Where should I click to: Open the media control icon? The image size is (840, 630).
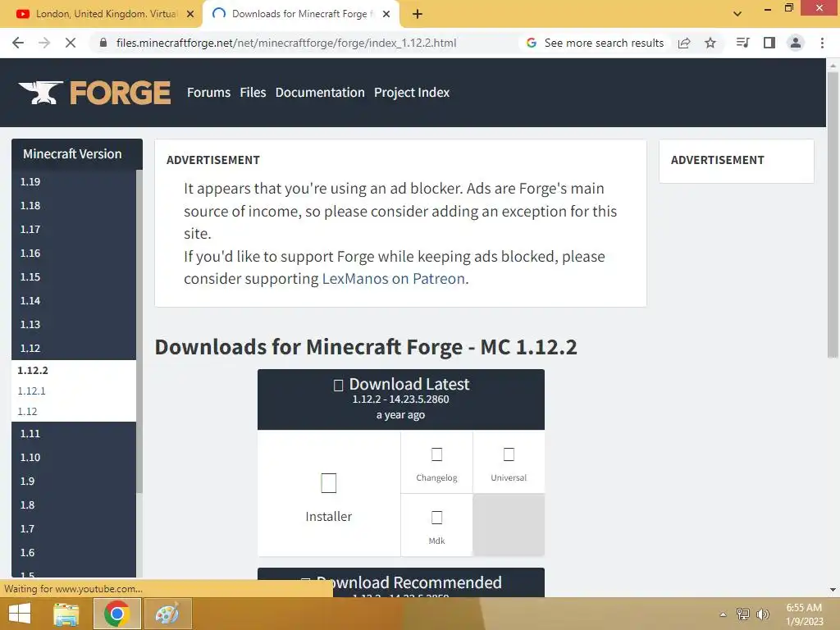(742, 43)
